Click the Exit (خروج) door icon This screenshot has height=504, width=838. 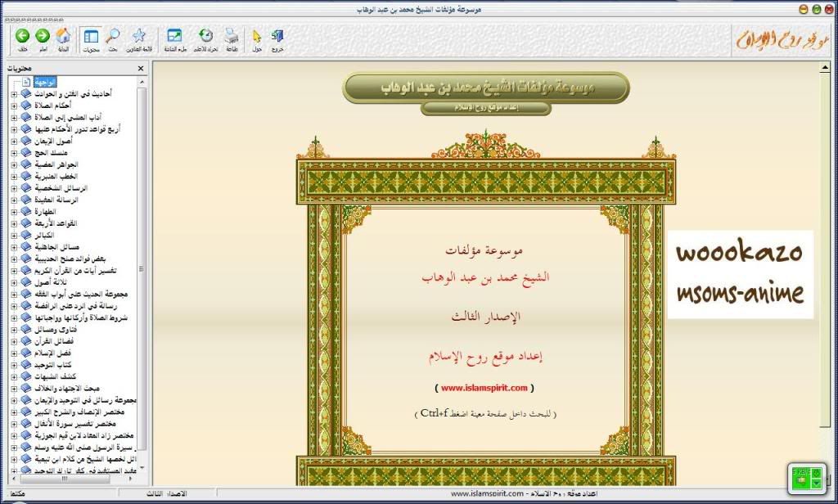point(278,37)
